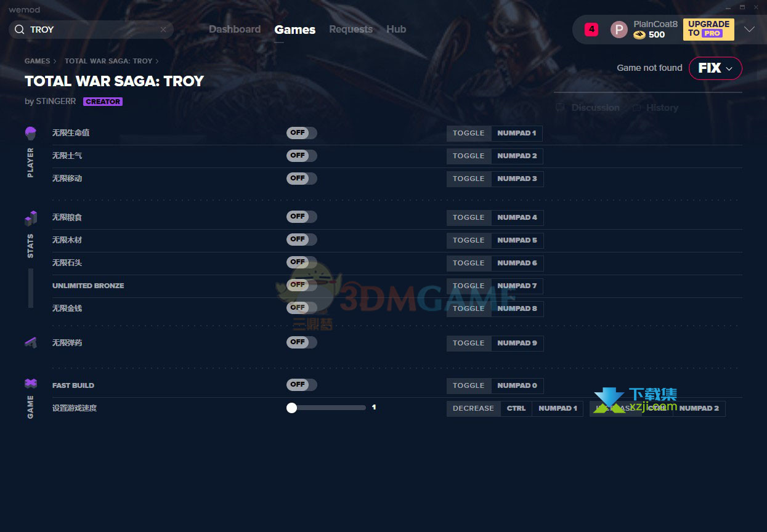
Task: Click NUMPAD 6 hotkey box
Action: 517,264
